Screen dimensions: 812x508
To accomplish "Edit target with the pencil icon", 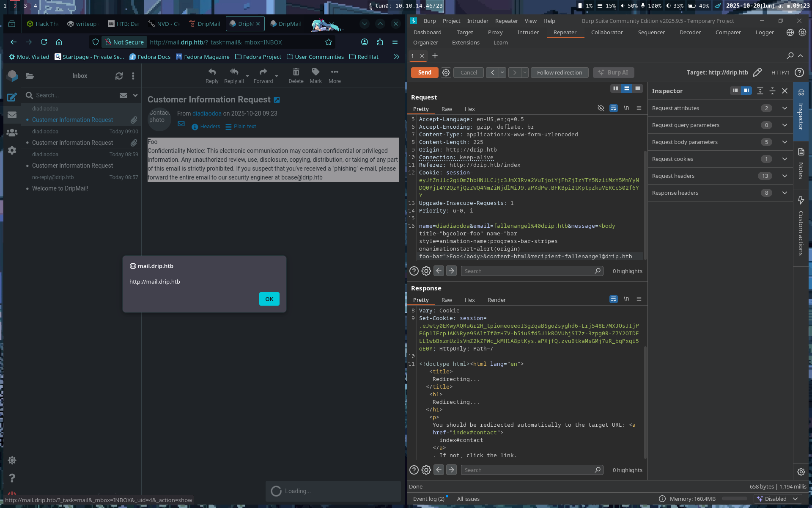I will coord(757,72).
